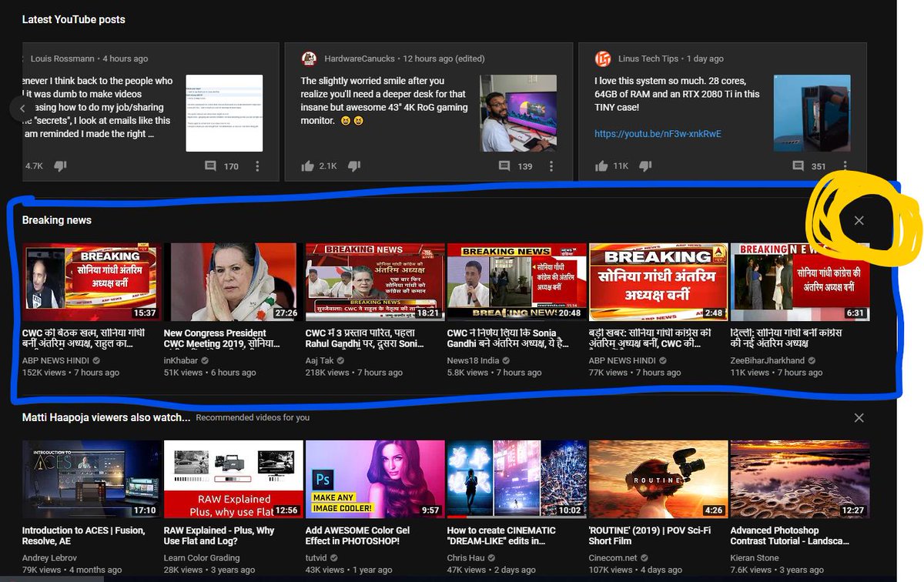
Task: Play the ZeeBiharJharkhand 6:31 video thumbnail
Action: pos(800,282)
